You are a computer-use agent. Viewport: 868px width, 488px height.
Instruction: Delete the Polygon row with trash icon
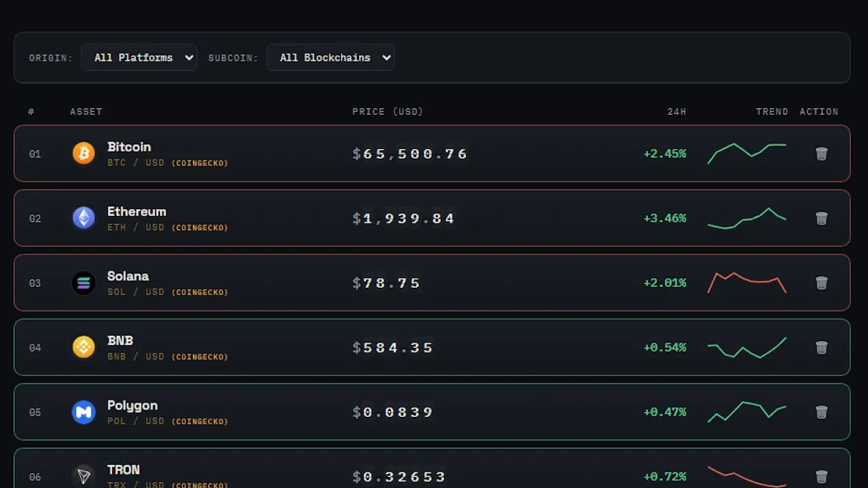(x=822, y=412)
